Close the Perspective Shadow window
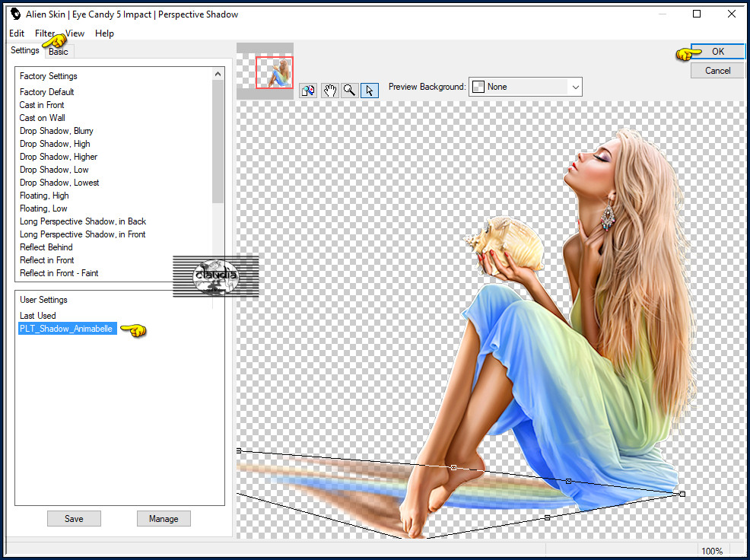Viewport: 750px width, 560px height. [x=731, y=14]
